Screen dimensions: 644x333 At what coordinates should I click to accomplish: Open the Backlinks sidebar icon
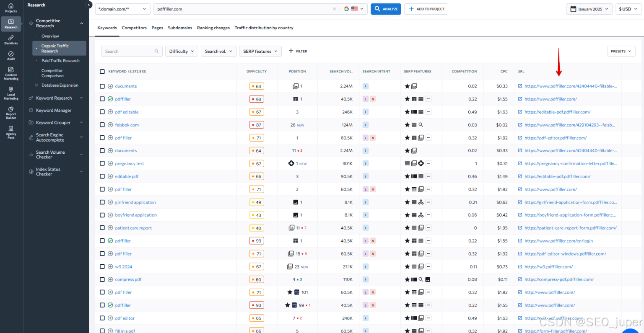pos(11,40)
